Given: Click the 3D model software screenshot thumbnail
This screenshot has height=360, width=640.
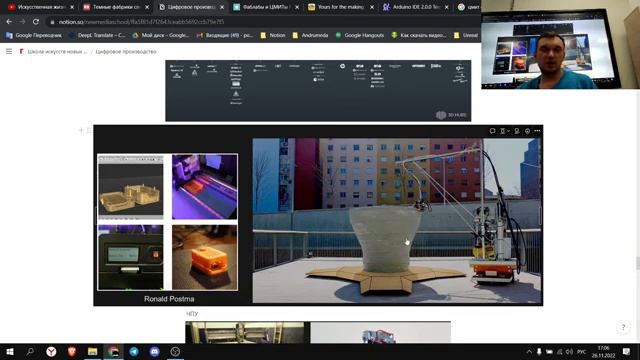Looking at the screenshot, I should pos(131,187).
